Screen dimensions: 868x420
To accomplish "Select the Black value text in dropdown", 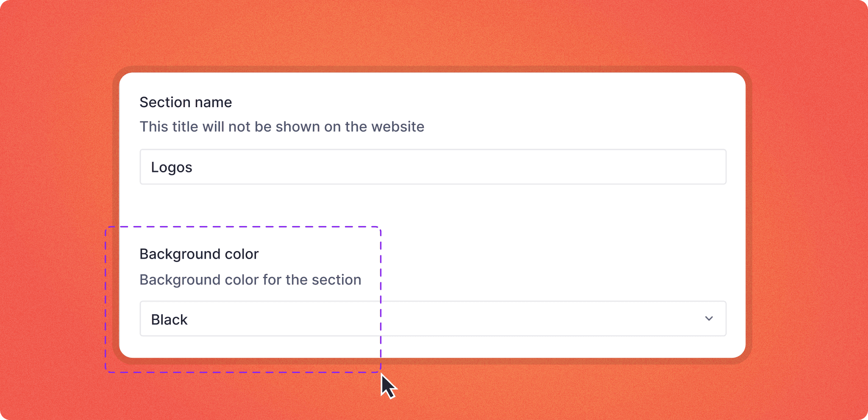I will [169, 320].
